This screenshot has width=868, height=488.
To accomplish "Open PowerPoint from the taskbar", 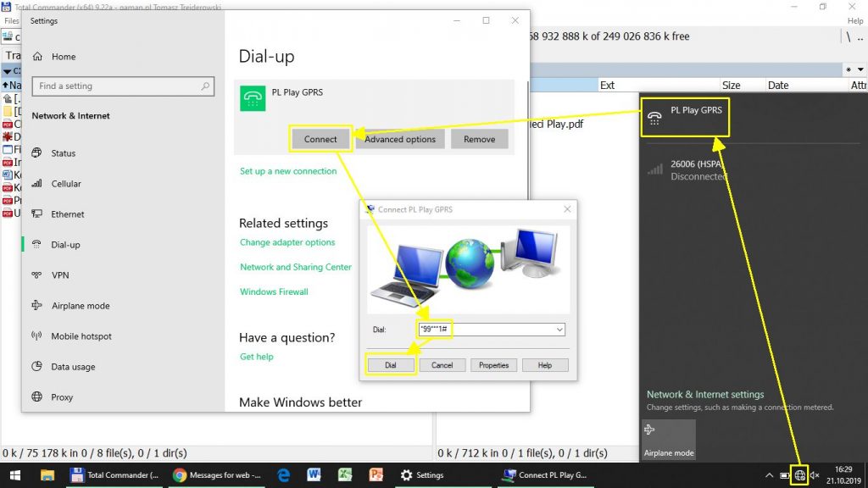I will 376,474.
